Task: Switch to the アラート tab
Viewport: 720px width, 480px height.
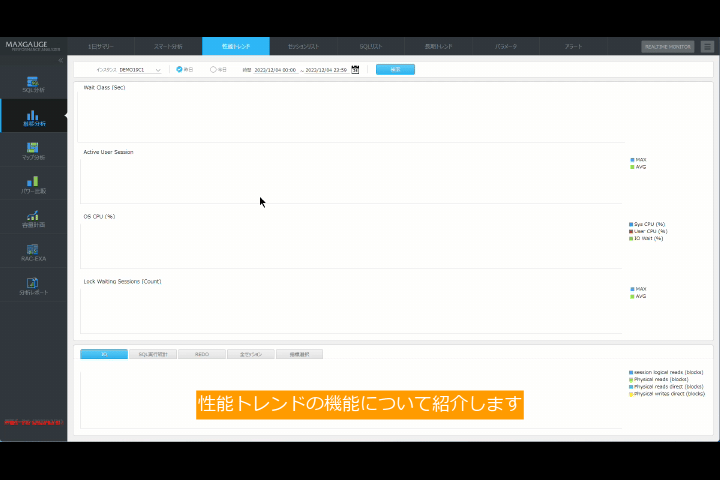Action: tap(574, 46)
